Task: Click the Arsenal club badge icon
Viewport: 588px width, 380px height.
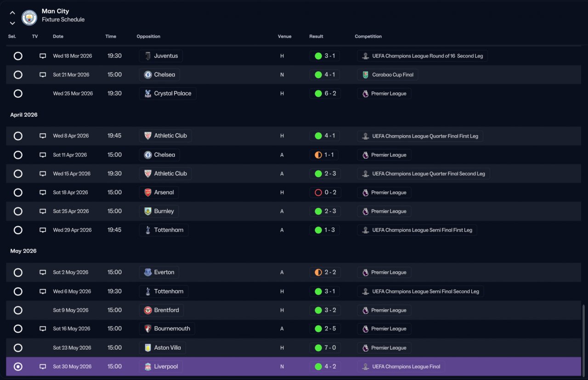Action: [x=148, y=193]
